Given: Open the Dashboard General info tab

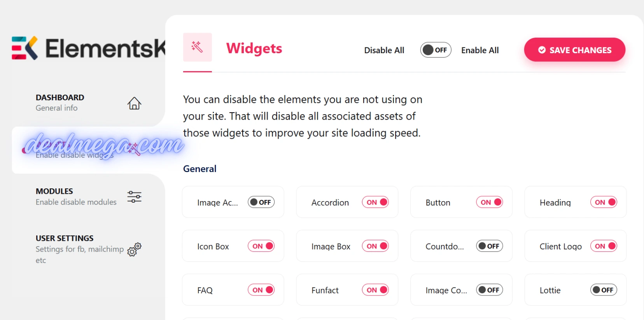Looking at the screenshot, I should pyautogui.click(x=60, y=103).
